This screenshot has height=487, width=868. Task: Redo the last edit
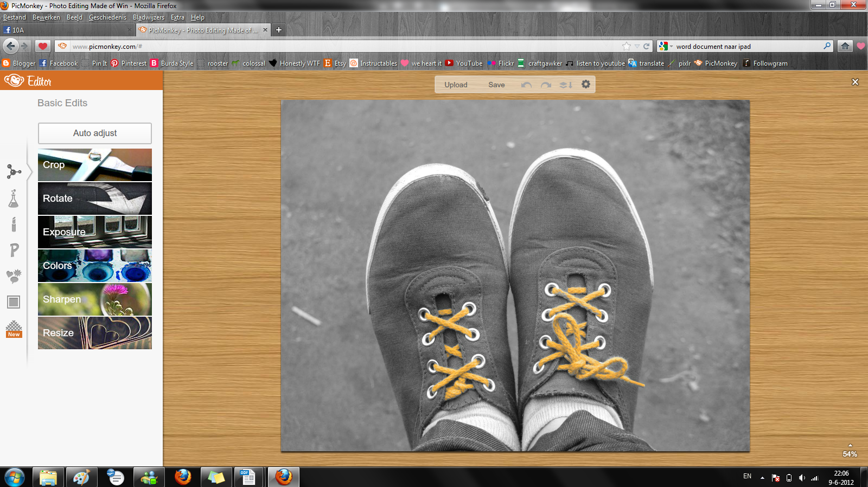(x=546, y=85)
